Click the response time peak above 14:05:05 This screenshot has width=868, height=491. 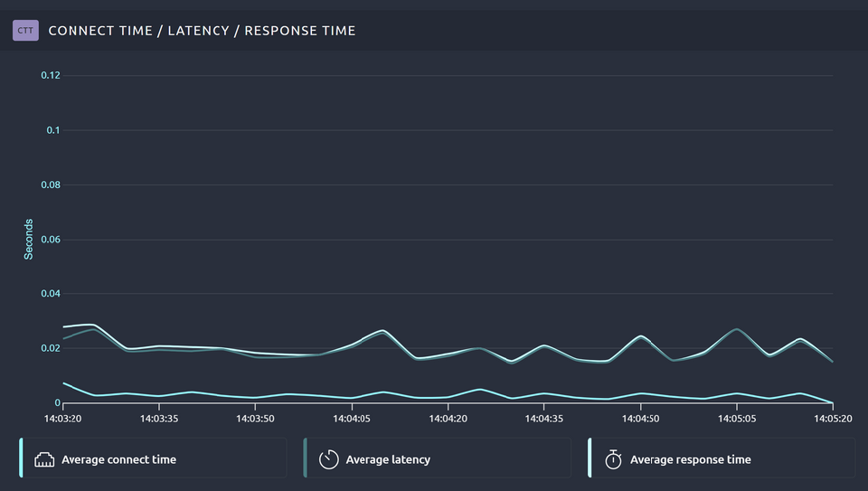point(737,329)
